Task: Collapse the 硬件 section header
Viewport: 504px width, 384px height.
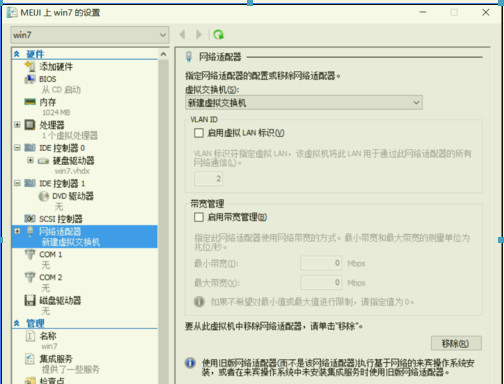Action: pos(17,54)
